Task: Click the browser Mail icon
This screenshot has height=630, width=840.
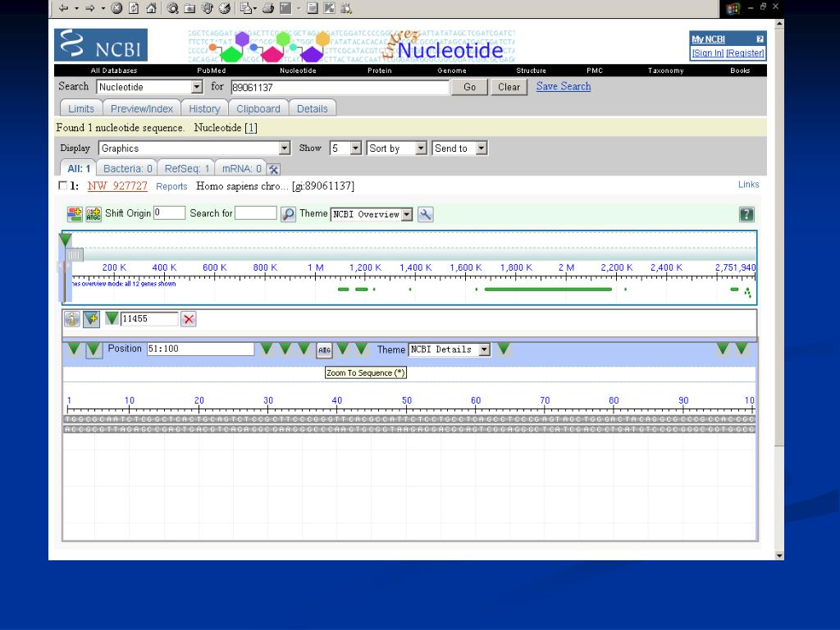Action: (x=245, y=8)
